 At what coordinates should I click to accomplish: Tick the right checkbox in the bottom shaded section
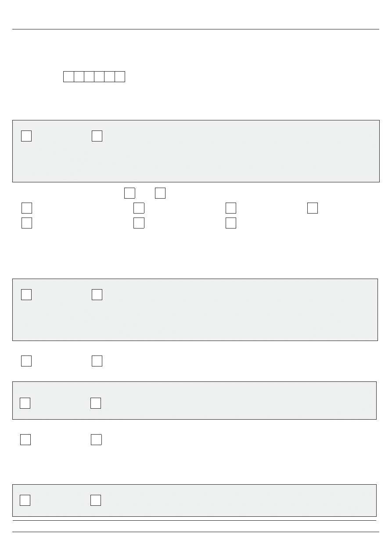pos(96,500)
